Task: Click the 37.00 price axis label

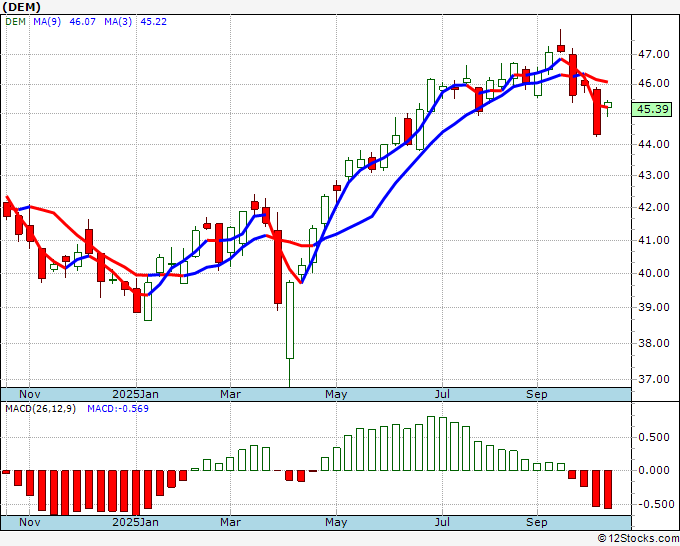Action: [x=653, y=379]
